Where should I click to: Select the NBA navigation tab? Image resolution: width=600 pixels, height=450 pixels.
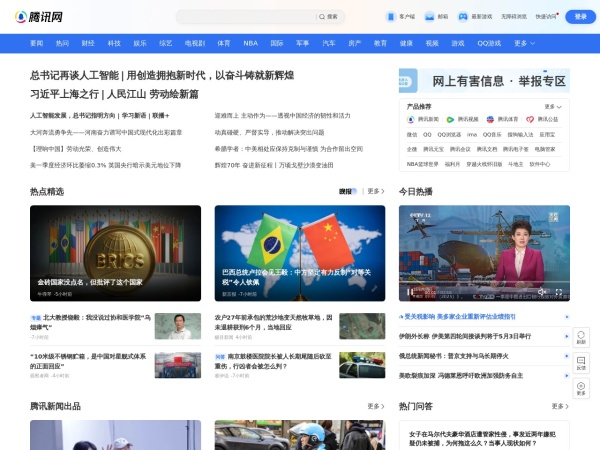click(x=251, y=43)
